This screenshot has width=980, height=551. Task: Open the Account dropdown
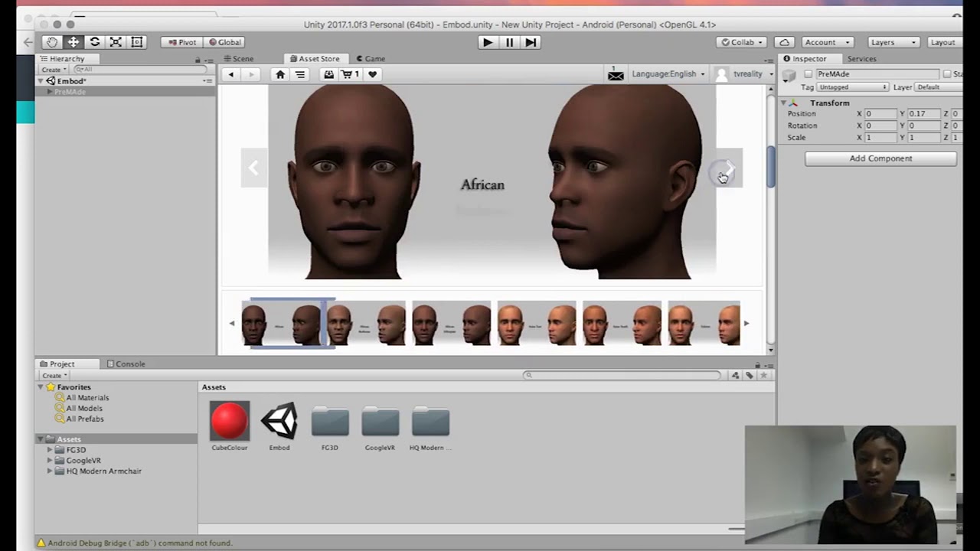pos(827,42)
